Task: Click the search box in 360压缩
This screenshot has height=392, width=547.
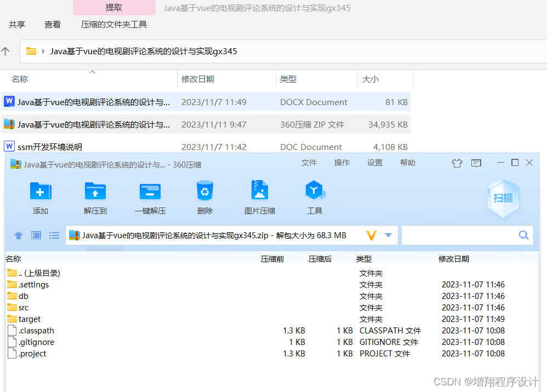Action: click(466, 234)
